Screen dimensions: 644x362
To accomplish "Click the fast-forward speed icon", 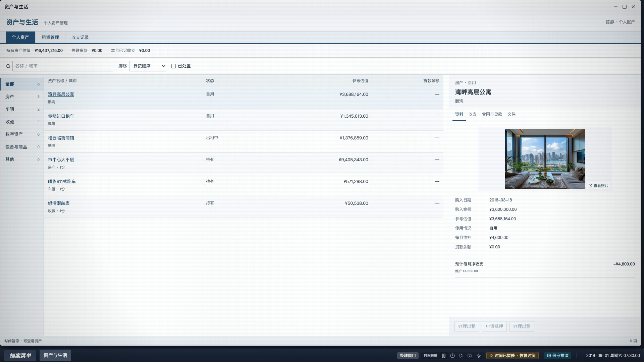I will (470, 356).
